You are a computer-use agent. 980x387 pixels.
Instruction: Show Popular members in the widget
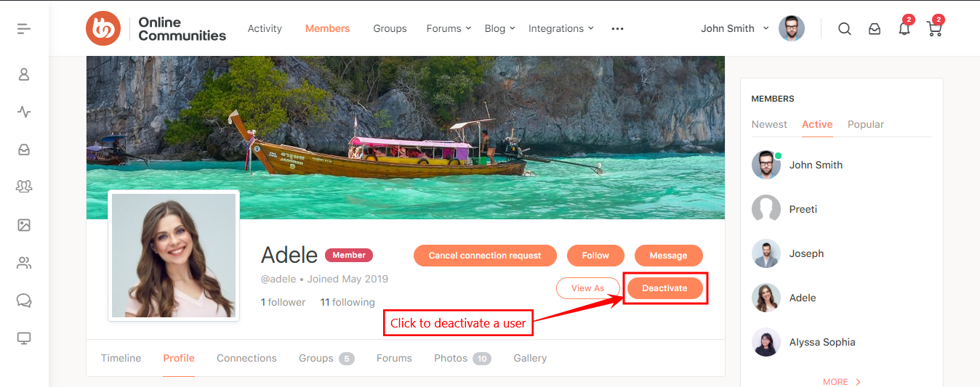point(866,124)
